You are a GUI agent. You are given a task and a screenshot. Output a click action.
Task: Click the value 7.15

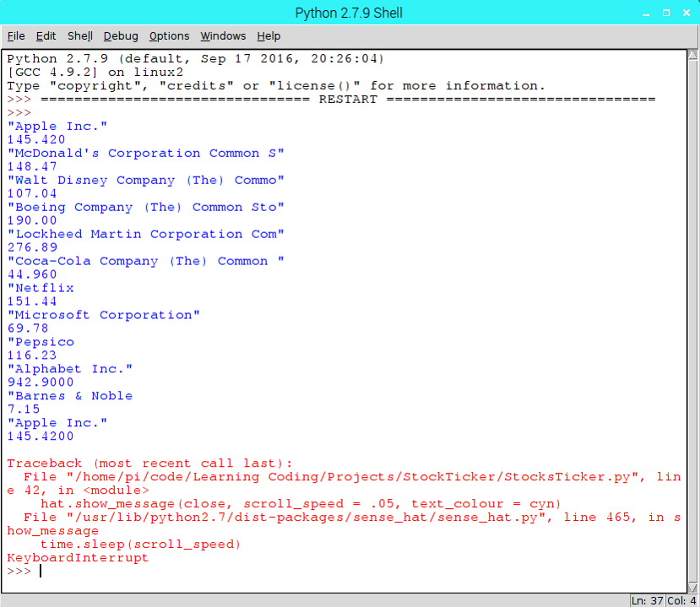[x=24, y=409]
